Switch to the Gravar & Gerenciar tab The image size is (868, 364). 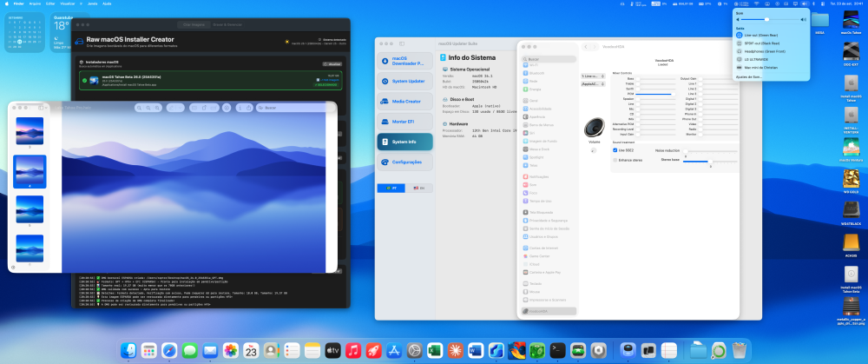pyautogui.click(x=227, y=25)
